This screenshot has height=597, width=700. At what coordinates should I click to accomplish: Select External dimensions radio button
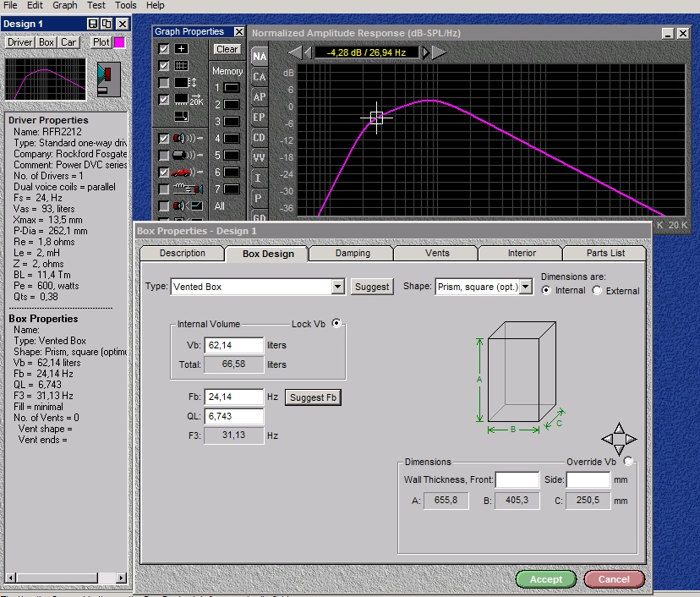[598, 291]
